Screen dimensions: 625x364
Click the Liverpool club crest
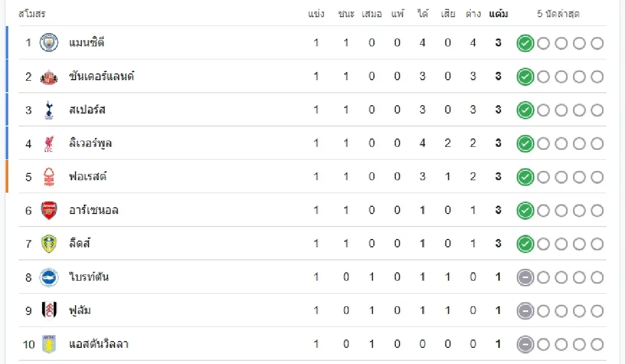(x=49, y=143)
